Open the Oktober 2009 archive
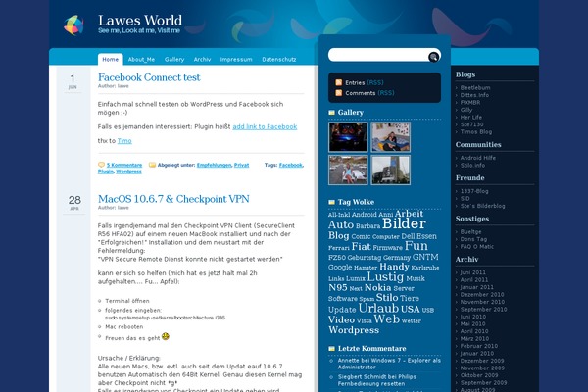 click(x=479, y=375)
